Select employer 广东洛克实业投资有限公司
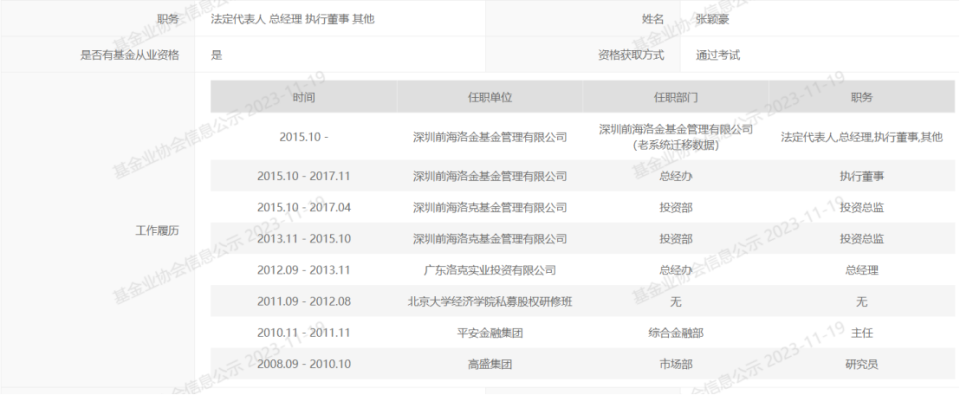 pos(490,270)
